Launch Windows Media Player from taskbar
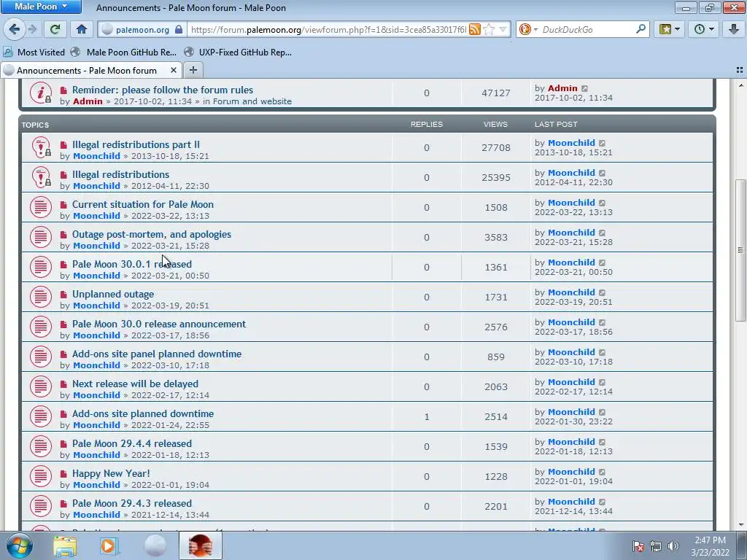The width and height of the screenshot is (747, 560). tap(109, 545)
